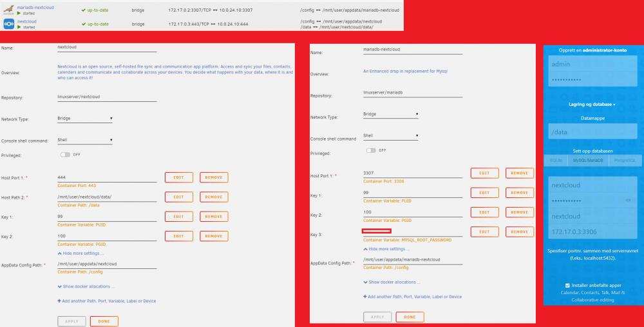This screenshot has height=327, width=644.
Task: Click admin username field in setup panel
Action: pyautogui.click(x=592, y=64)
